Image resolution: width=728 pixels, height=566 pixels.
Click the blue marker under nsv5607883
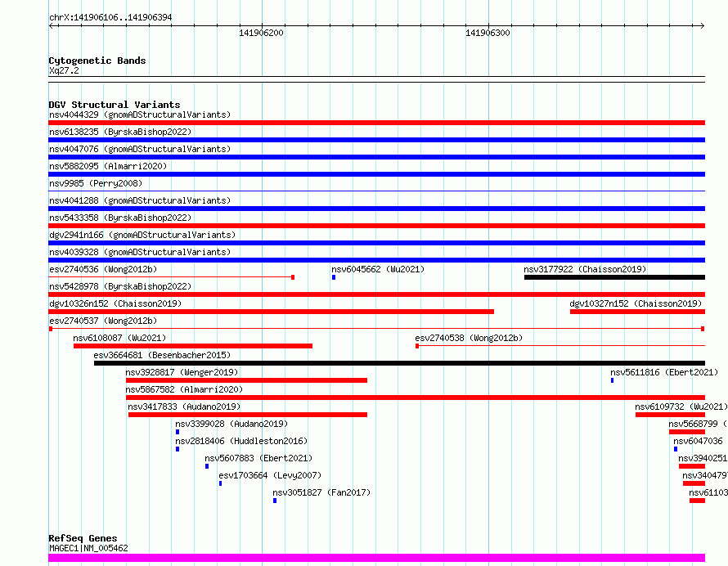(x=207, y=466)
